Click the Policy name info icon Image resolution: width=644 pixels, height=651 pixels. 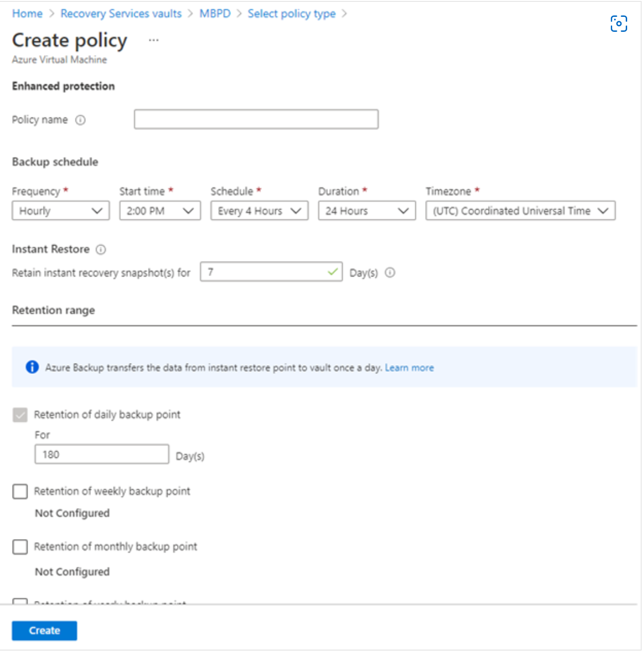coord(81,120)
